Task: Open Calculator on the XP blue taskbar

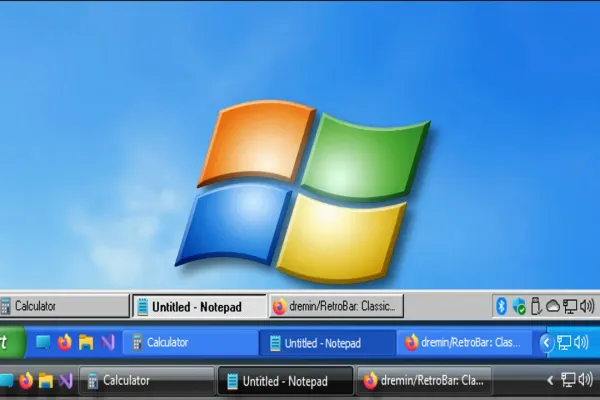Action: 191,342
